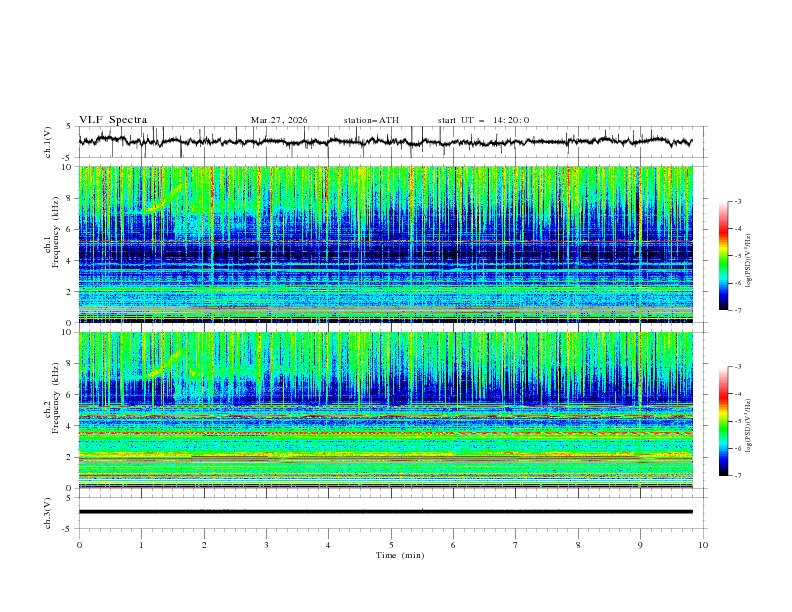Click the ch.2 color bar 'log(PSD)(V²/Hz)' label

(749, 425)
